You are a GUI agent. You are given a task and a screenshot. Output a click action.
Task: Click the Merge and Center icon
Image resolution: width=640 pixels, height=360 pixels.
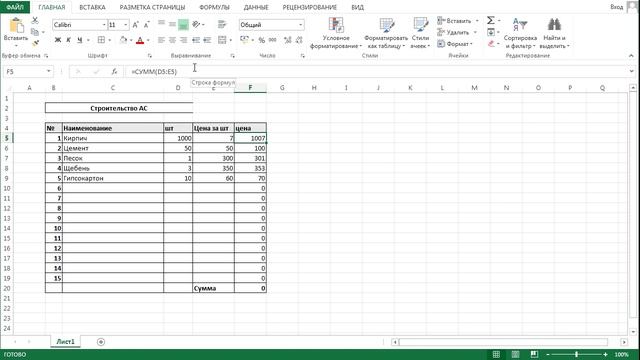(x=222, y=40)
